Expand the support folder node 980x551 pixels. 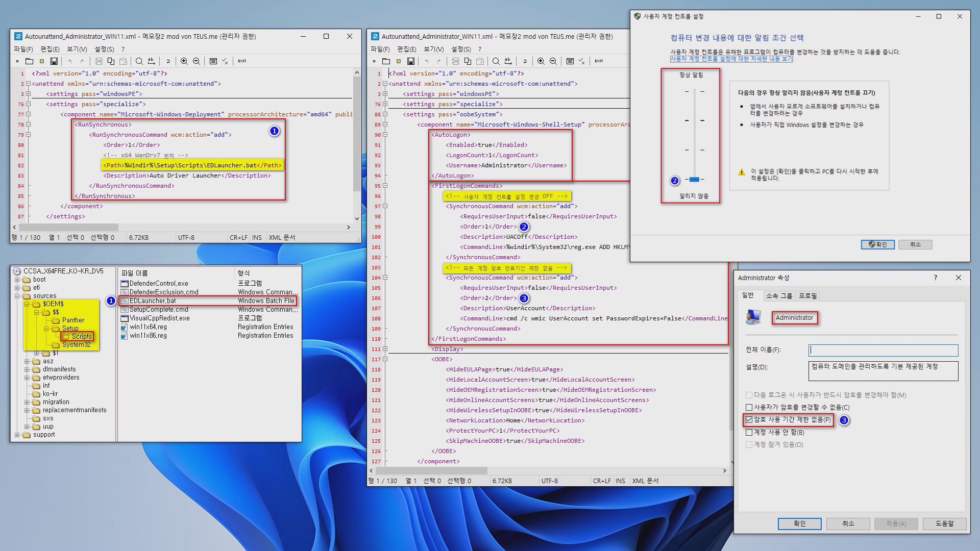(x=17, y=435)
